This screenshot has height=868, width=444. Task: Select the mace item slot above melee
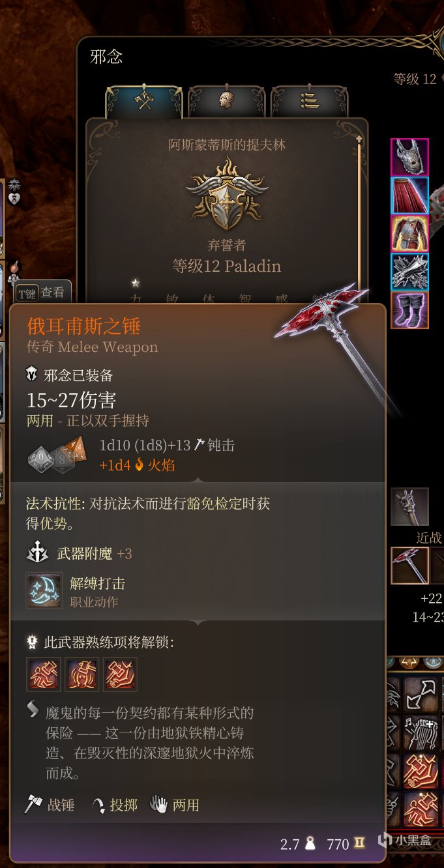pos(409,507)
